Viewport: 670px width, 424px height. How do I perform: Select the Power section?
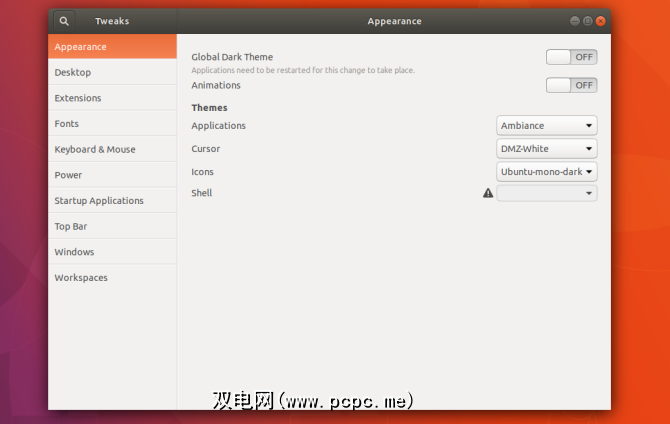pyautogui.click(x=112, y=175)
